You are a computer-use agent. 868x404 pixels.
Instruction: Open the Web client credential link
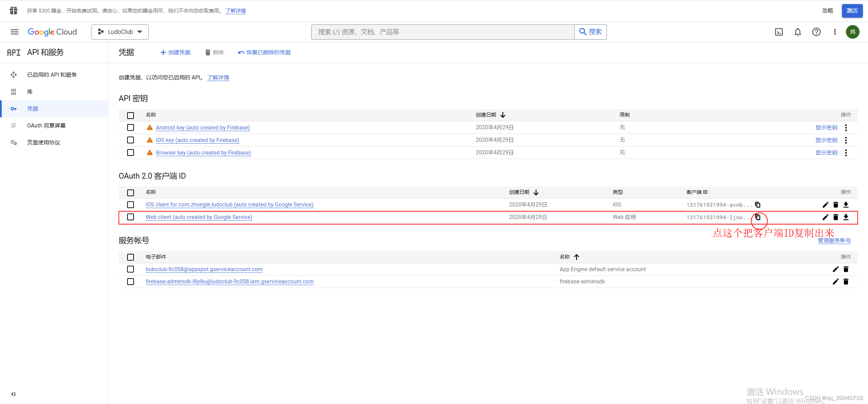199,217
